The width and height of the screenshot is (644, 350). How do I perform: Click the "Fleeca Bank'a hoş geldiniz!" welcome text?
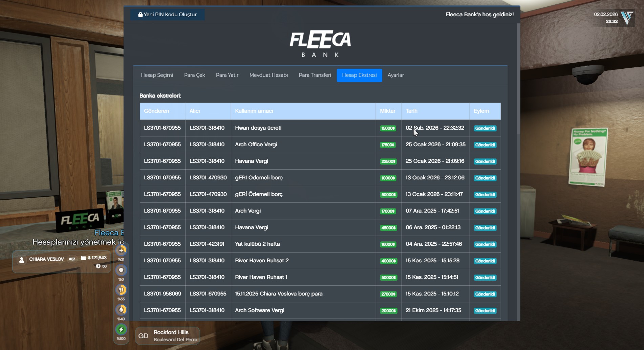[x=479, y=15]
